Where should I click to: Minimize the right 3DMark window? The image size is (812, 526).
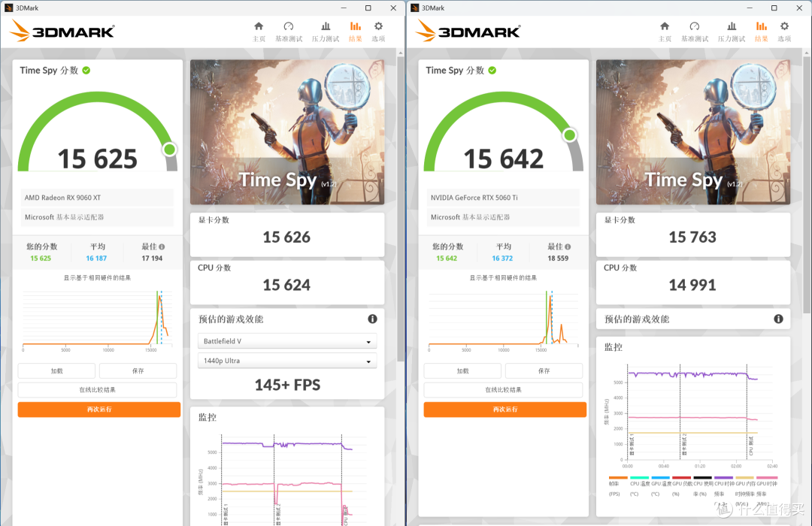750,8
